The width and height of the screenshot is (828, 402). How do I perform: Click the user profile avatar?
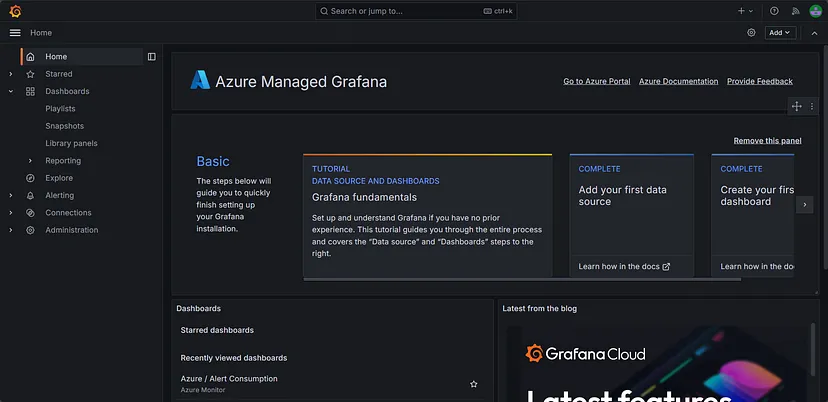[x=815, y=11]
